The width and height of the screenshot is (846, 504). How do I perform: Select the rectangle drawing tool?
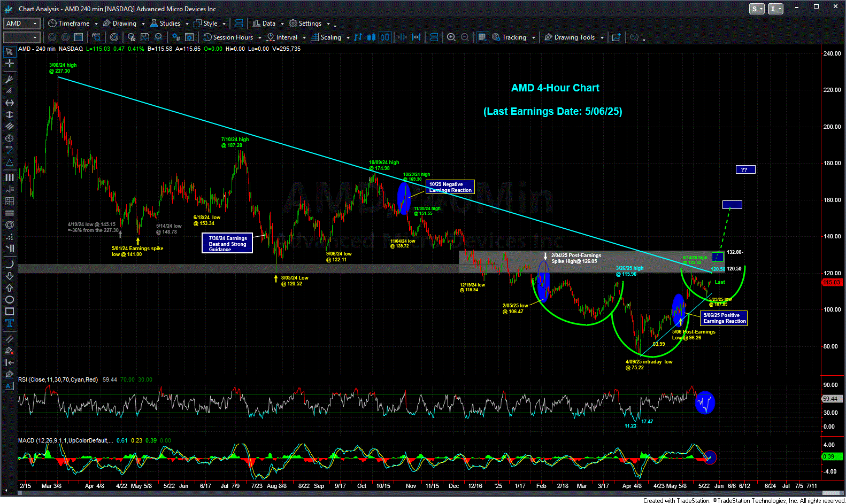pyautogui.click(x=9, y=311)
